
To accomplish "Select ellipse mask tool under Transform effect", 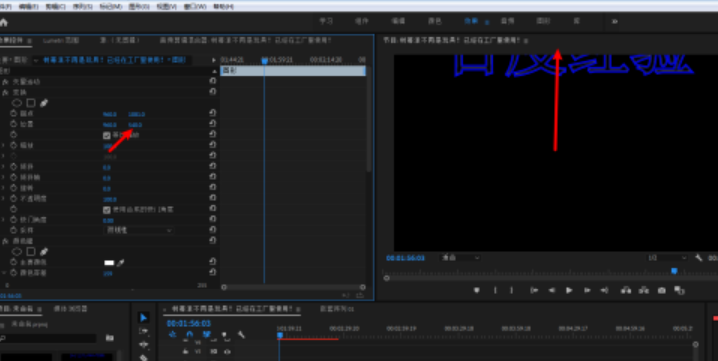I will click(17, 103).
